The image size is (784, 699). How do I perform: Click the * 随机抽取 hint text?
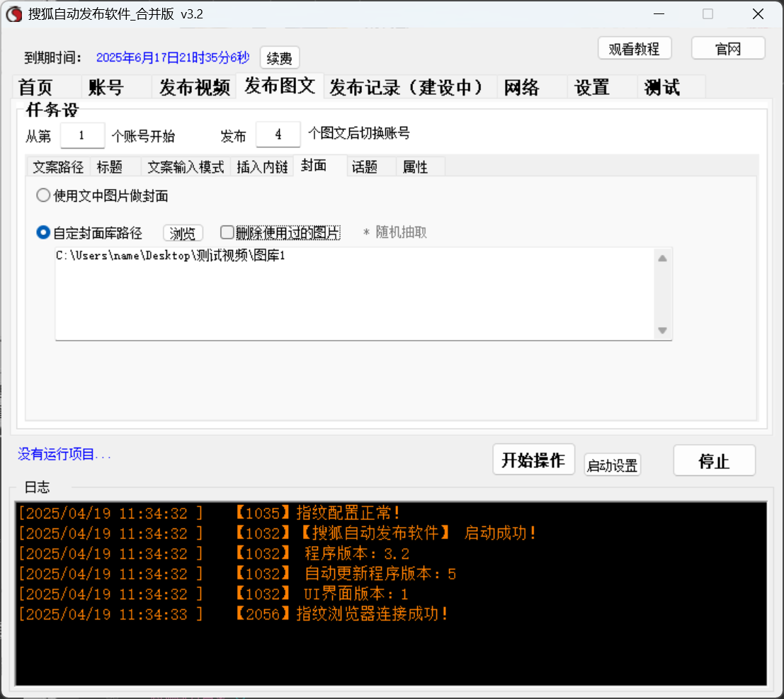(x=395, y=232)
